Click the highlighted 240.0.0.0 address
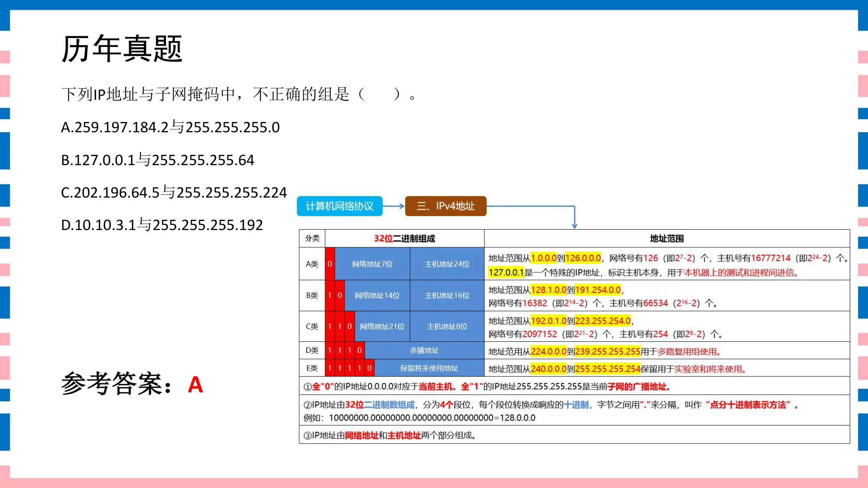Viewport: 868px width, 488px height. 548,369
